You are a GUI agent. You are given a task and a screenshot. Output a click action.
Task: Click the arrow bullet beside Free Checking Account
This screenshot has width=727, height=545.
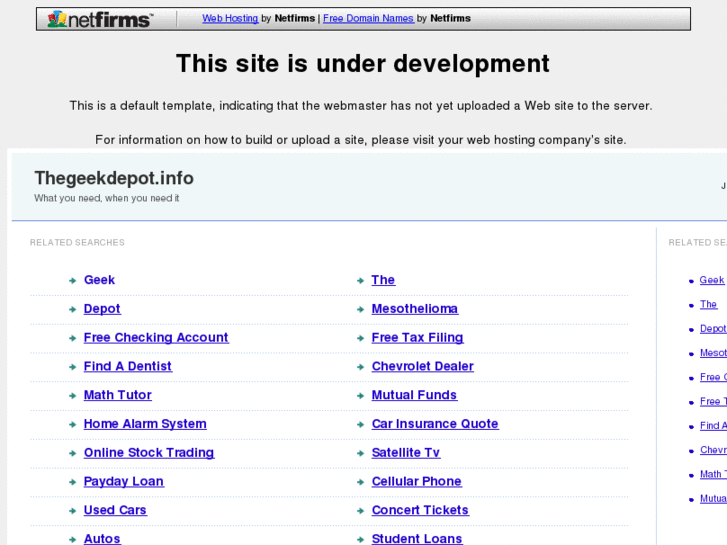tap(72, 338)
